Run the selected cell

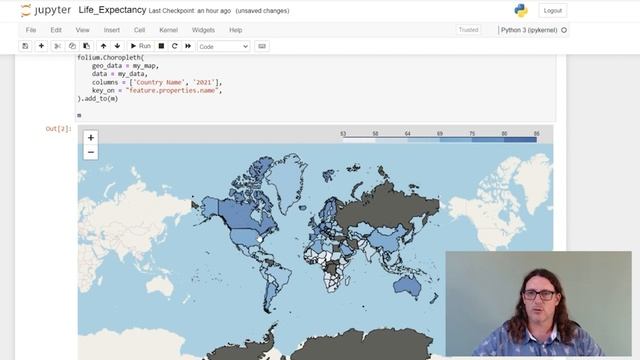(x=140, y=46)
